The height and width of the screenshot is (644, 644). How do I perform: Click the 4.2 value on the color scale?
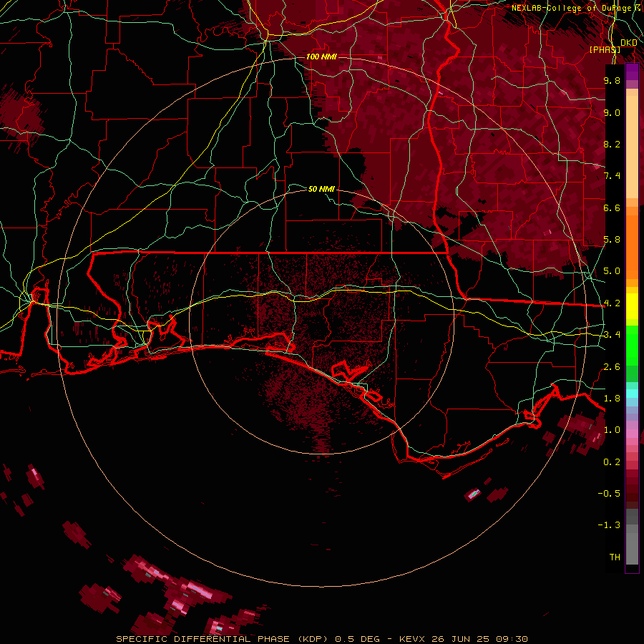[x=612, y=303]
